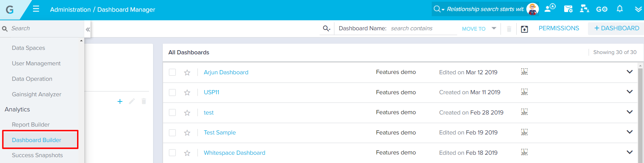
Task: Click the layout icon for Whitespace Dashboard
Action: point(524,152)
